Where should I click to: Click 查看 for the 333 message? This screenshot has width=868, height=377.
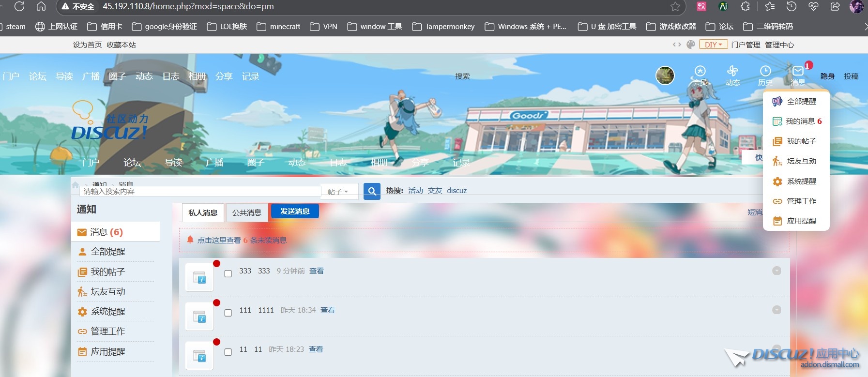317,271
